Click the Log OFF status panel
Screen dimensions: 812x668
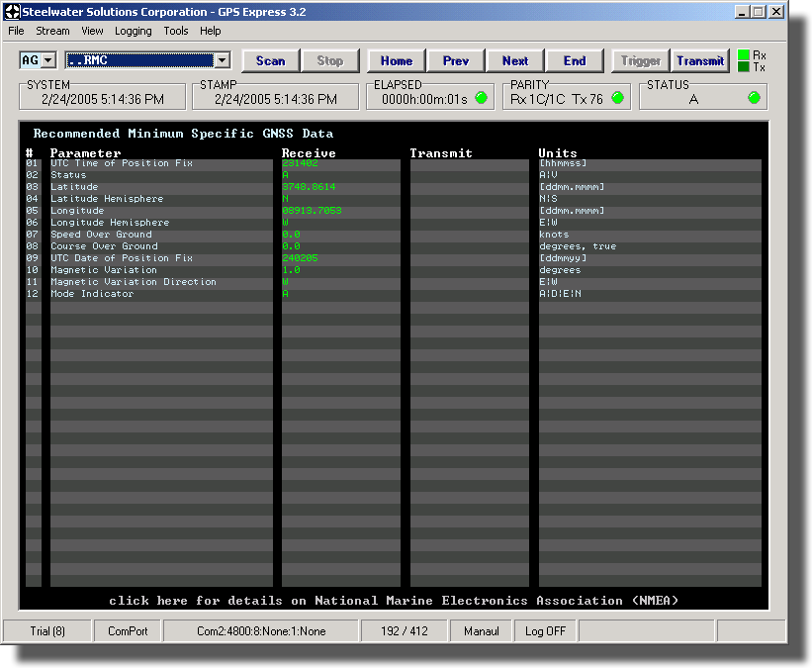(x=545, y=631)
